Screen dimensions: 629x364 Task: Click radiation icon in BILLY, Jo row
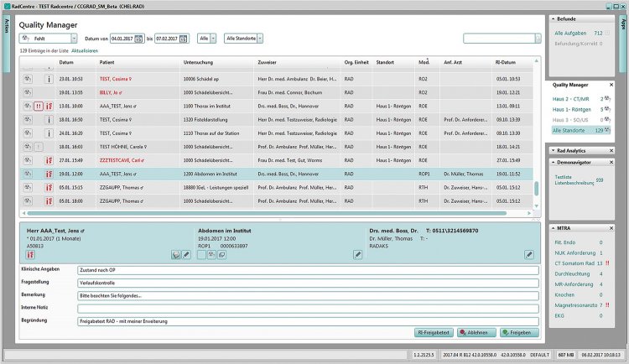click(x=28, y=93)
